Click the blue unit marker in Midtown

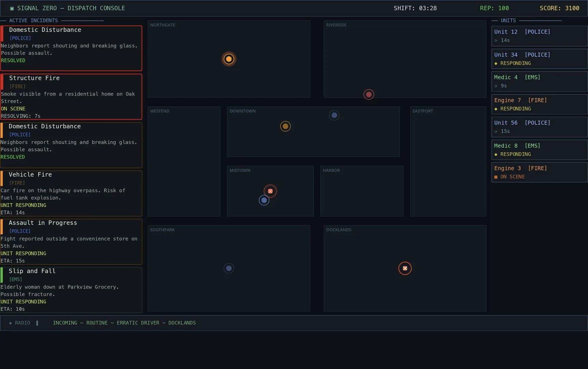click(264, 200)
